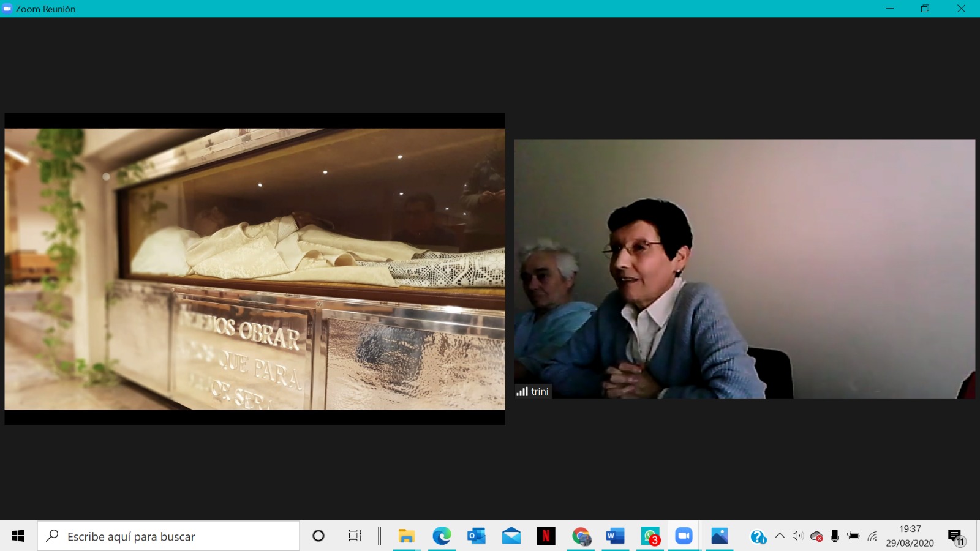980x551 pixels.
Task: Click the 'Escribe aquí para buscar' search box
Action: click(168, 536)
